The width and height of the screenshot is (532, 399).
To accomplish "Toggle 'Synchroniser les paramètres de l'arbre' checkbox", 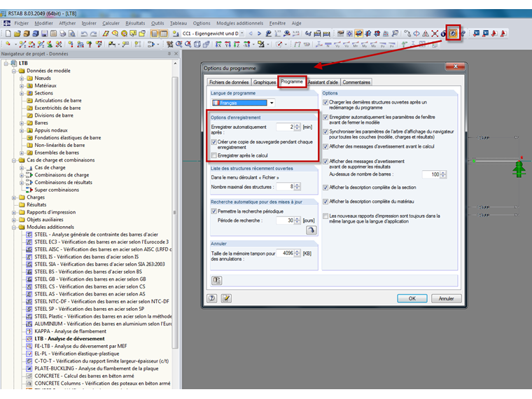I will 325,132.
